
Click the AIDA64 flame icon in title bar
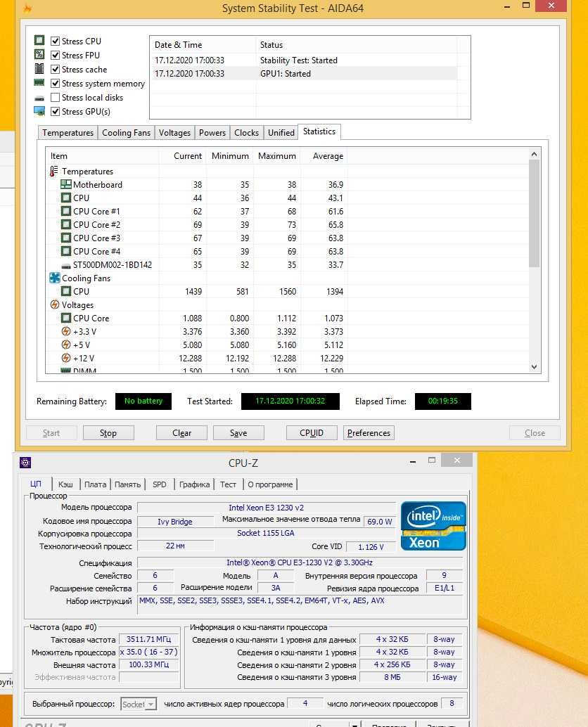[x=28, y=8]
